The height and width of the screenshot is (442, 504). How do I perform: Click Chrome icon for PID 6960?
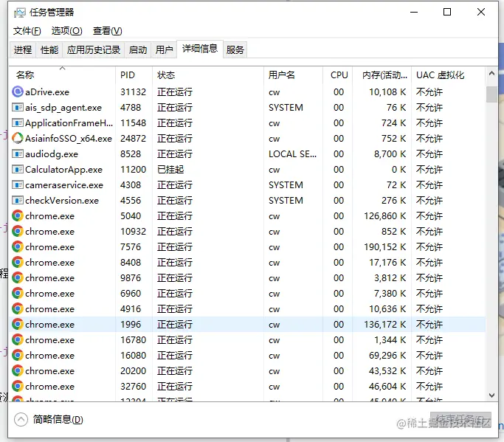tap(18, 293)
